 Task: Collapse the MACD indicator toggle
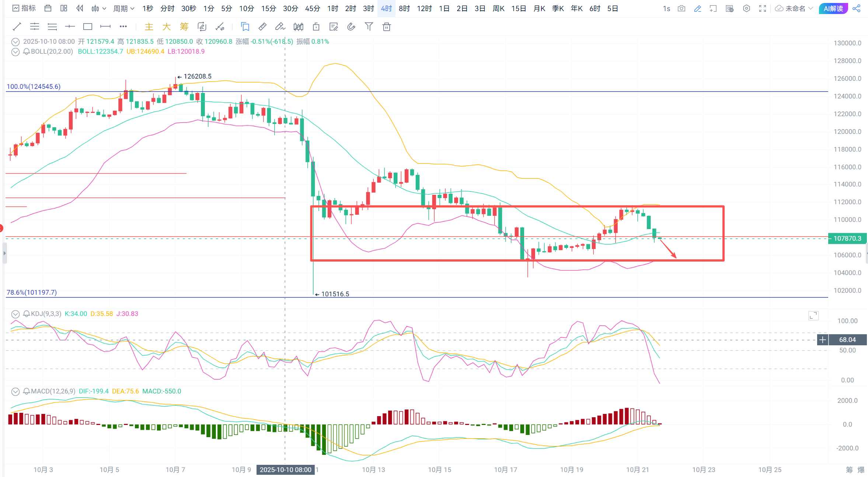[15, 391]
